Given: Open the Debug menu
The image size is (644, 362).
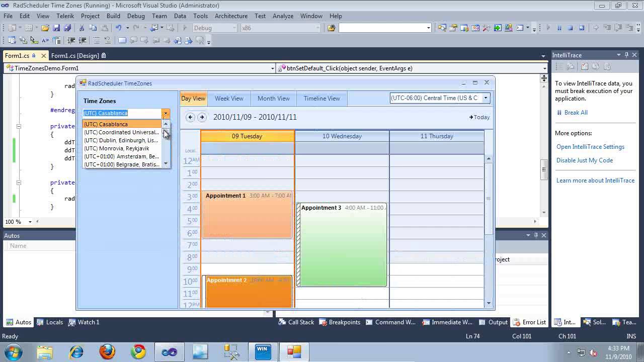Looking at the screenshot, I should (x=136, y=16).
